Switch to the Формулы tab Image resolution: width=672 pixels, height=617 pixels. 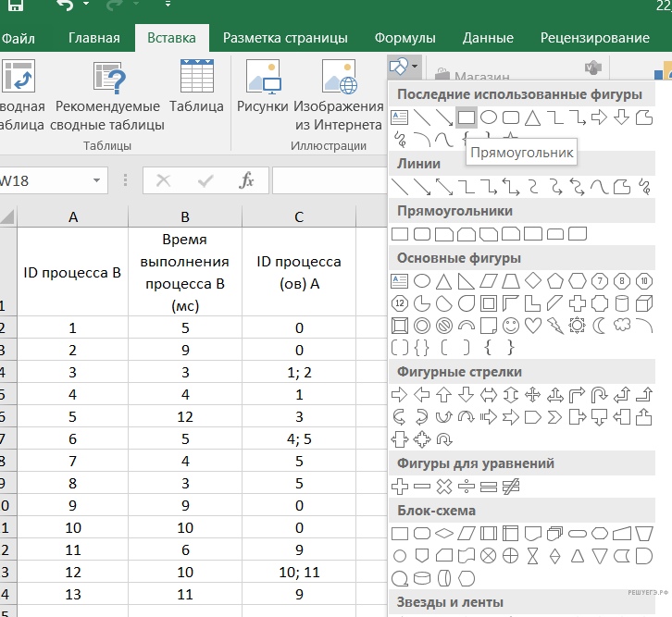coord(404,38)
